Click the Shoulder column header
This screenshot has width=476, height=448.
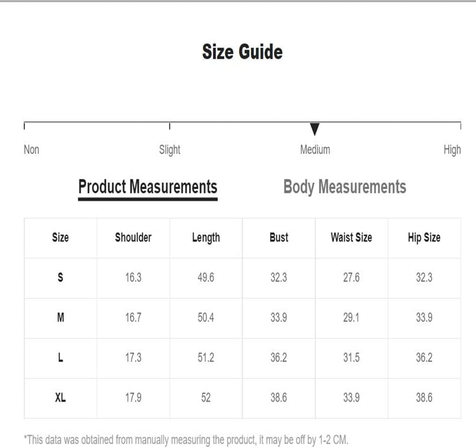pyautogui.click(x=133, y=237)
